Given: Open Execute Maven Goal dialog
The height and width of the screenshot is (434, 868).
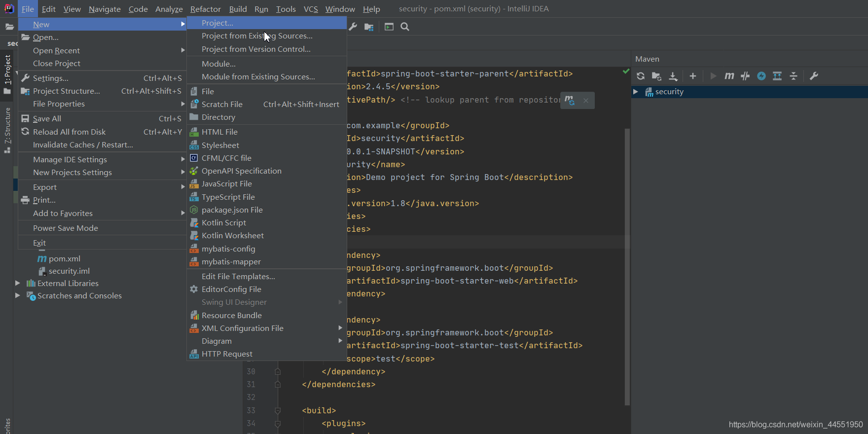Looking at the screenshot, I should pos(729,76).
